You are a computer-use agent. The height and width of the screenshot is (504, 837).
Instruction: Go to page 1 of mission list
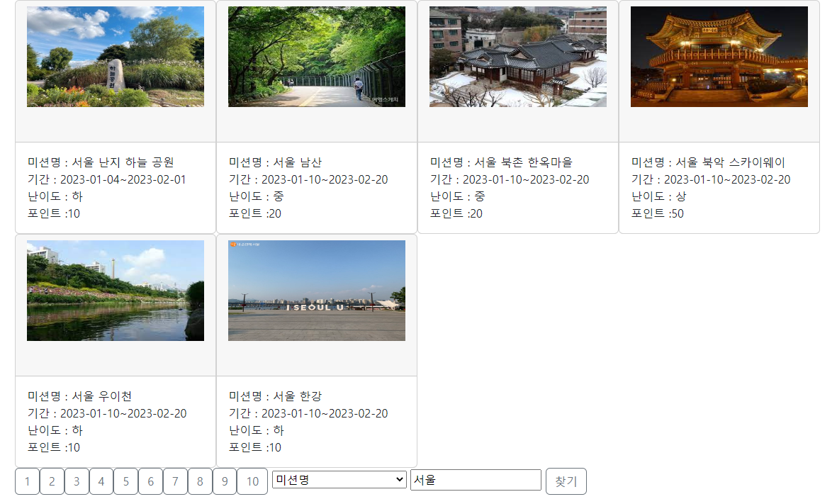tap(27, 481)
